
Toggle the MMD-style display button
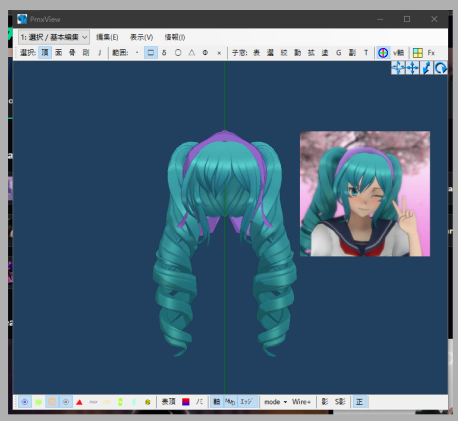(230, 402)
